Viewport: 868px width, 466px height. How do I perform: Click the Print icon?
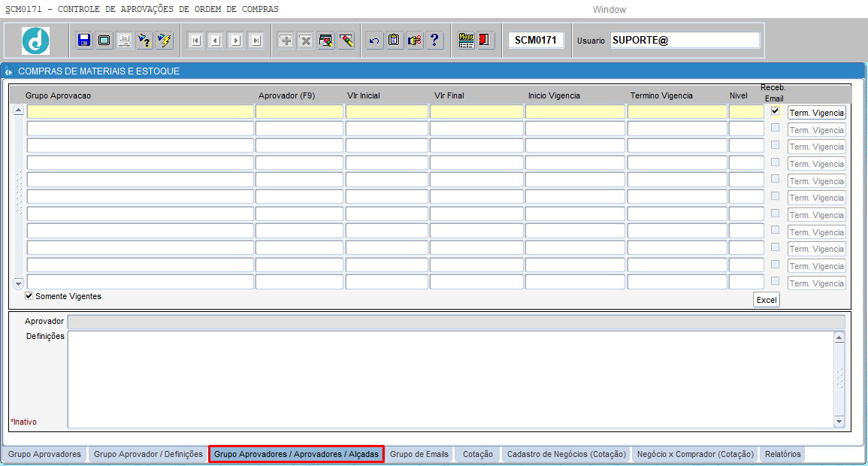tap(125, 41)
